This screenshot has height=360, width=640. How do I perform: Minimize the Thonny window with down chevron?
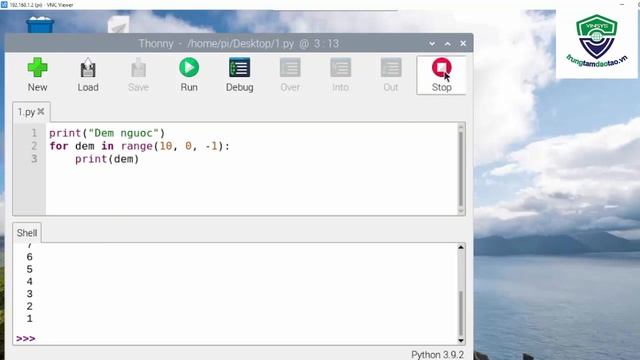point(432,44)
